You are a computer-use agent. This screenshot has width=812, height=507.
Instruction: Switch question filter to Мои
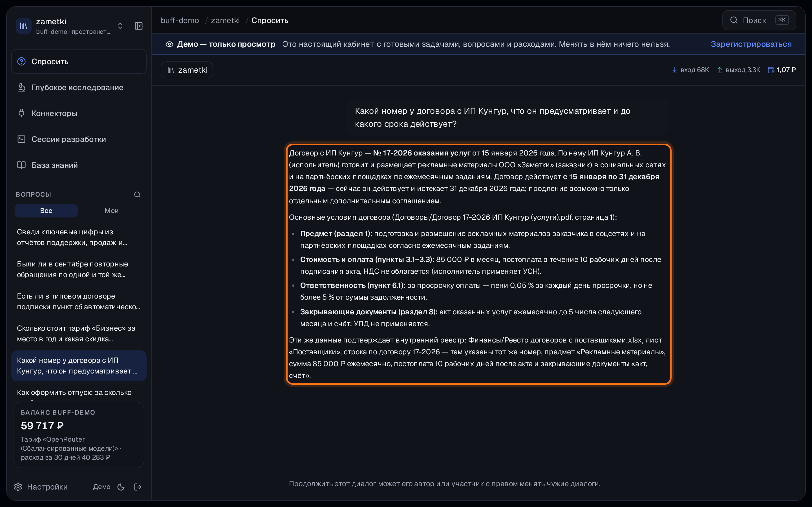click(x=111, y=211)
